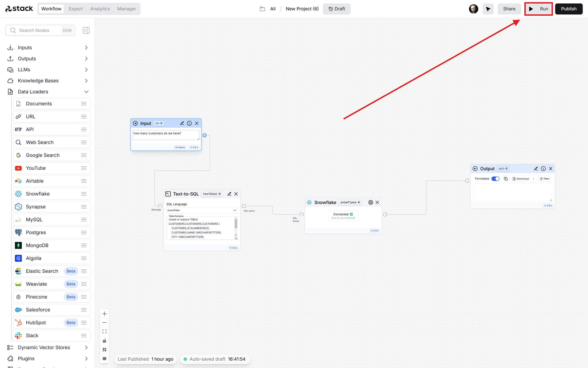Screen dimensions: 588x368
Task: Download the Output result
Action: [x=521, y=179]
